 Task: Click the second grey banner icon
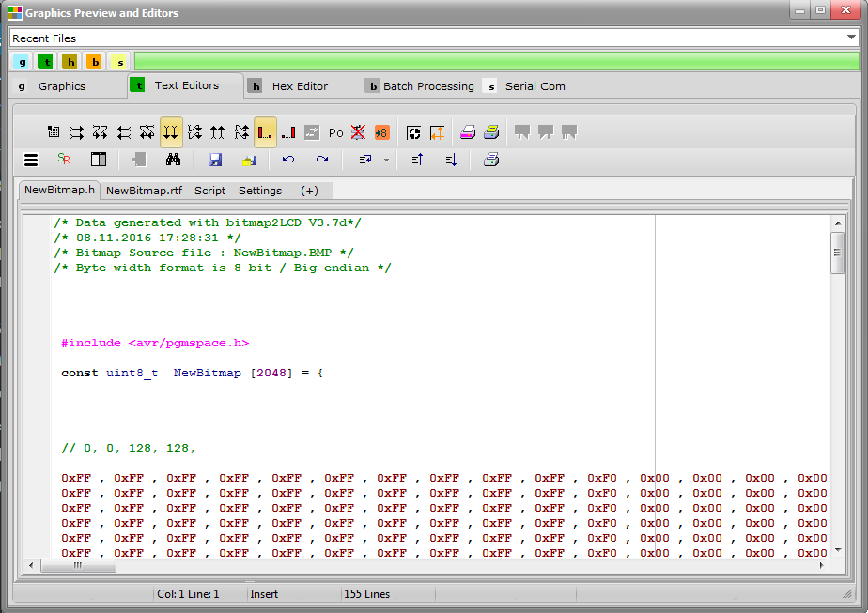546,132
